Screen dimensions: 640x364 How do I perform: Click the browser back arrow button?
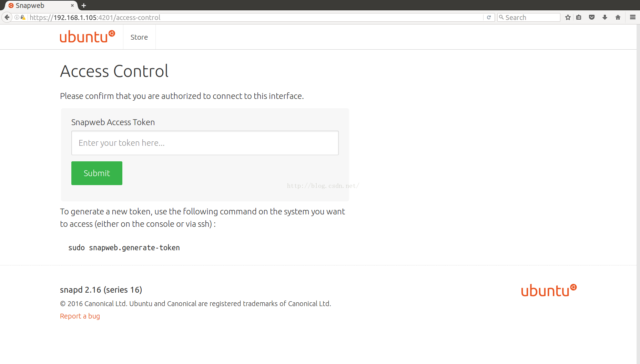coord(7,17)
